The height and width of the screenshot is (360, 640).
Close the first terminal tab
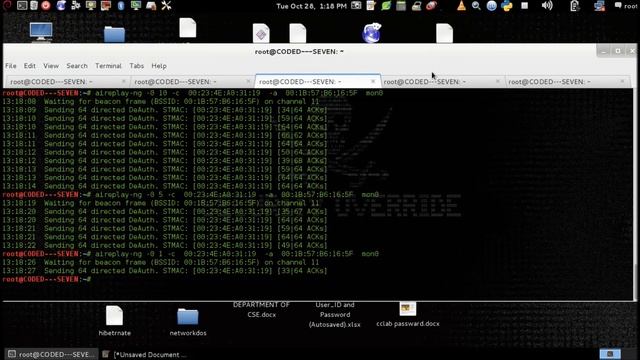[x=124, y=82]
